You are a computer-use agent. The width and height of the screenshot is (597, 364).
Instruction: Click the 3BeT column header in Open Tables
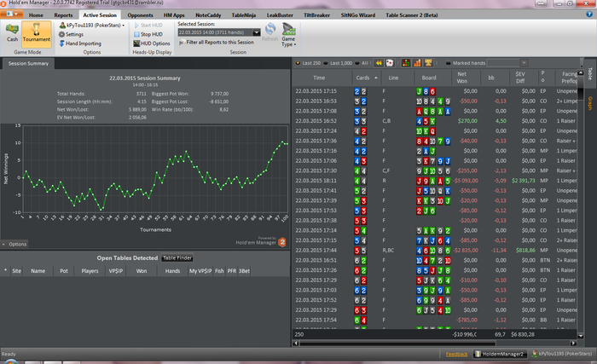click(244, 271)
